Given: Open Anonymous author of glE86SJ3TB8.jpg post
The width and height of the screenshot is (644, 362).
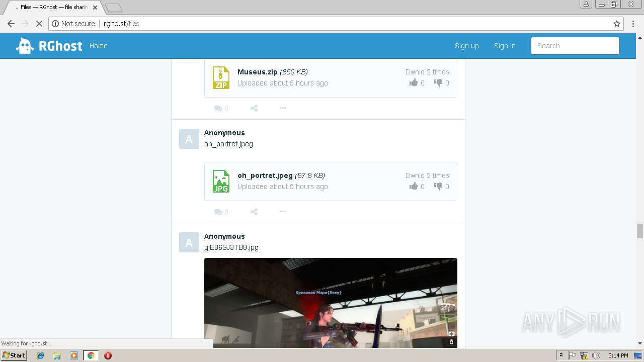Looking at the screenshot, I should [x=224, y=236].
